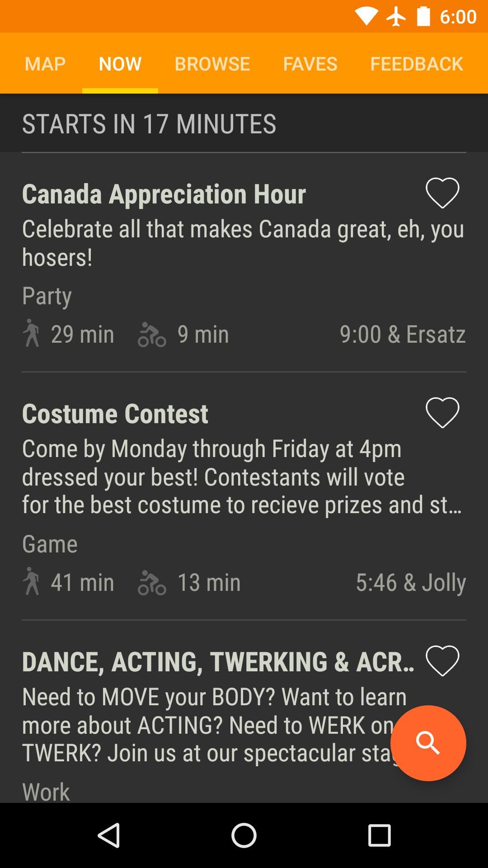Open the Canada Appreciation Hour event title

(x=164, y=194)
